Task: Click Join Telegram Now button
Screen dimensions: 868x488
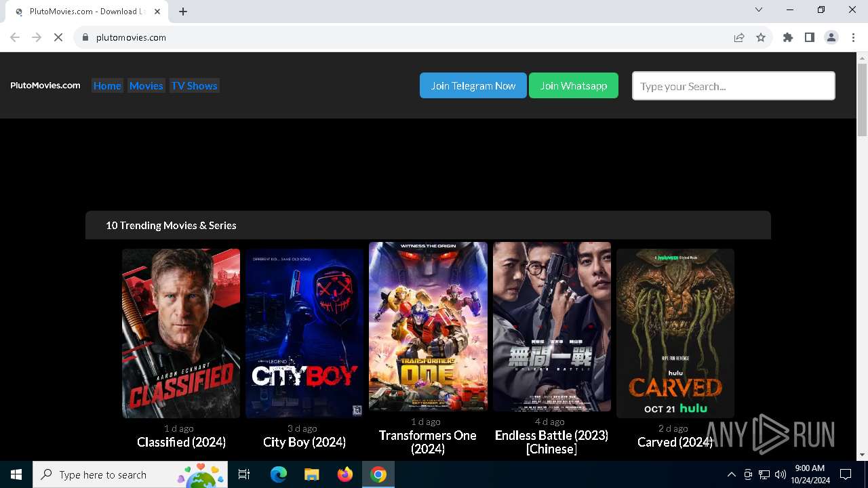Action: [473, 85]
